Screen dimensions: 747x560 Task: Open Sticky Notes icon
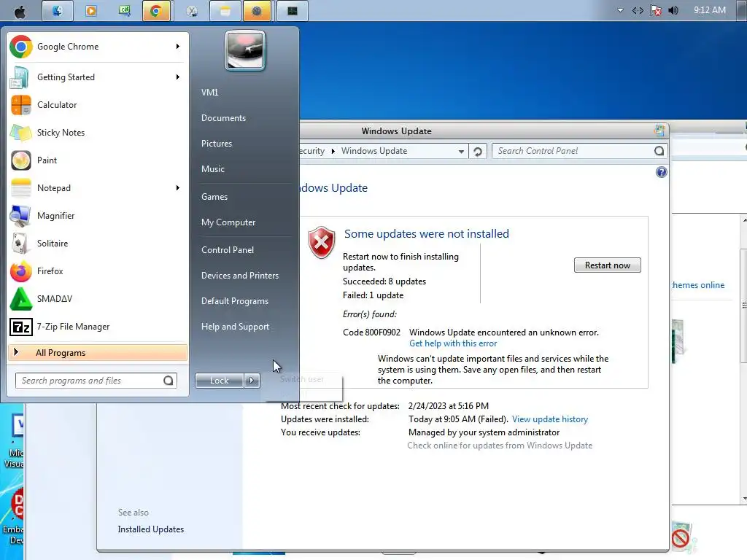coord(20,133)
